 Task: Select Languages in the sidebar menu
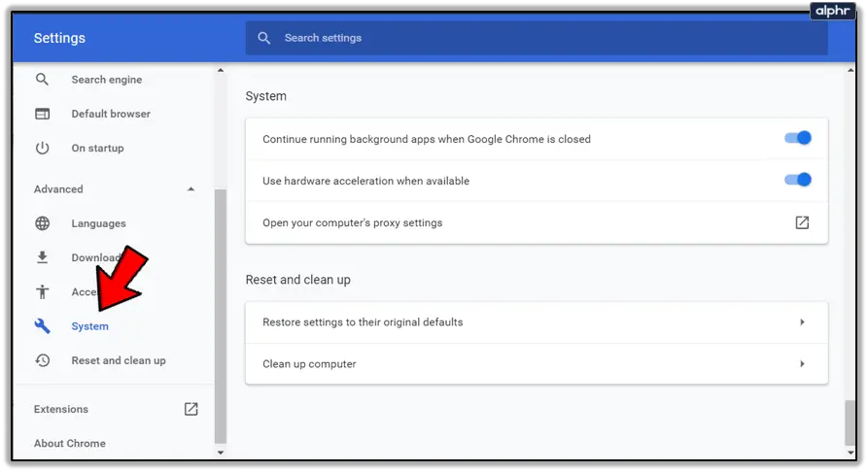98,223
